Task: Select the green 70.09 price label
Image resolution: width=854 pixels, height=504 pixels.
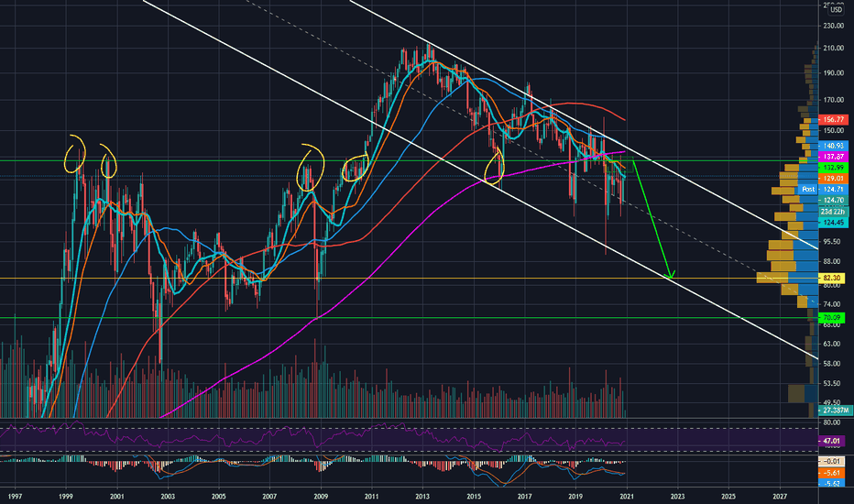Action: [831, 317]
